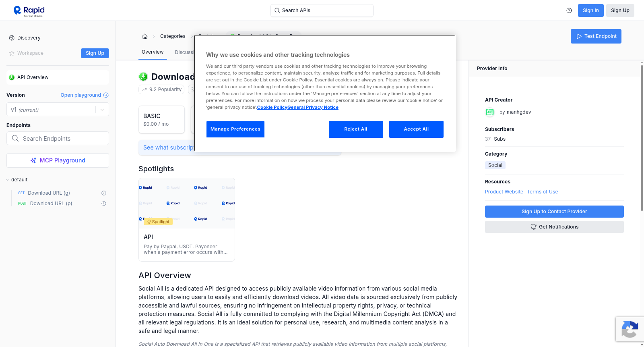Click the reCAPTCHA badge

[630, 329]
